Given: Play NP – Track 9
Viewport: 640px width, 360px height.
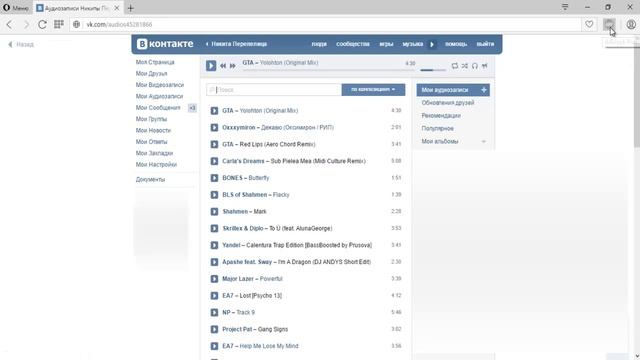Looking at the screenshot, I should [214, 312].
